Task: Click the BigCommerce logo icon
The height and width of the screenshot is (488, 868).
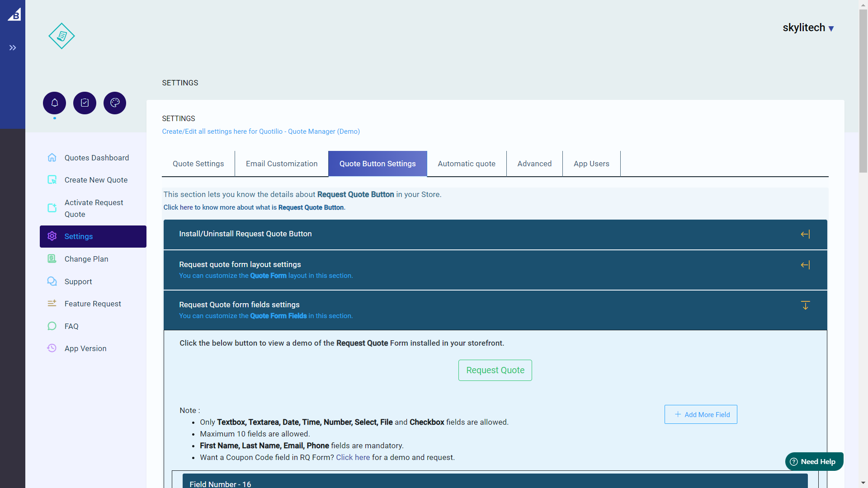Action: (14, 14)
